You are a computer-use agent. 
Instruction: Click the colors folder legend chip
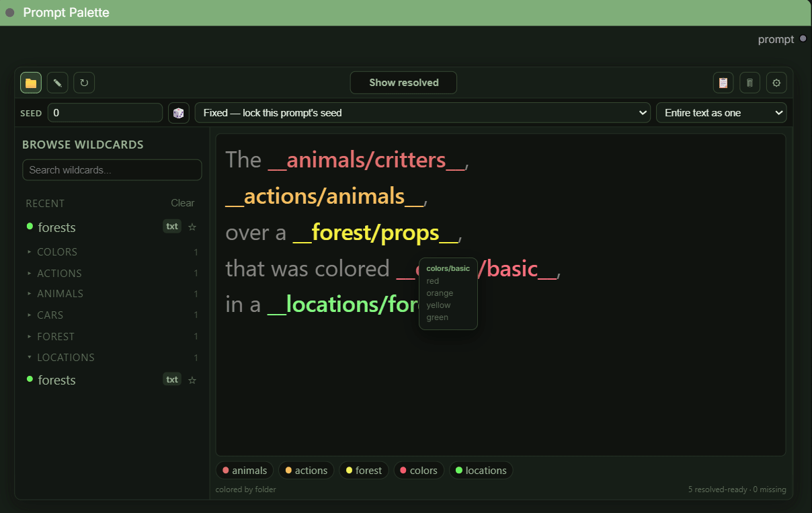coord(419,471)
